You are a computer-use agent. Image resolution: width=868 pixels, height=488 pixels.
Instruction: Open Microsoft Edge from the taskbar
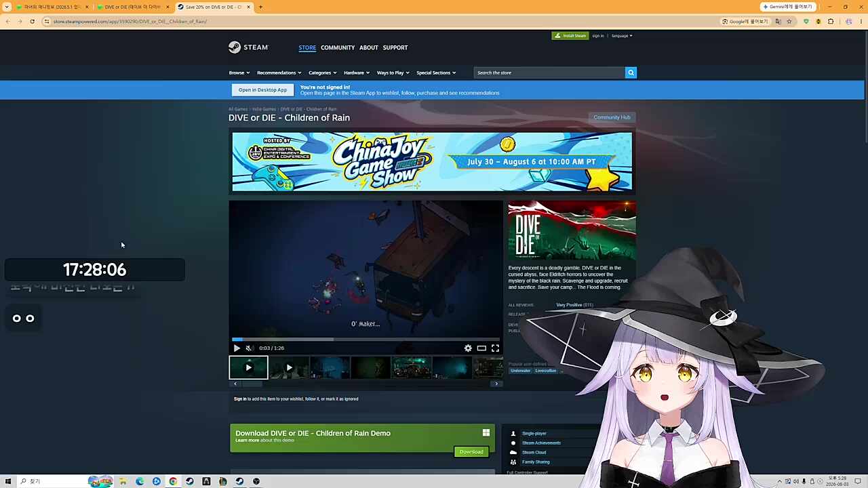click(140, 481)
